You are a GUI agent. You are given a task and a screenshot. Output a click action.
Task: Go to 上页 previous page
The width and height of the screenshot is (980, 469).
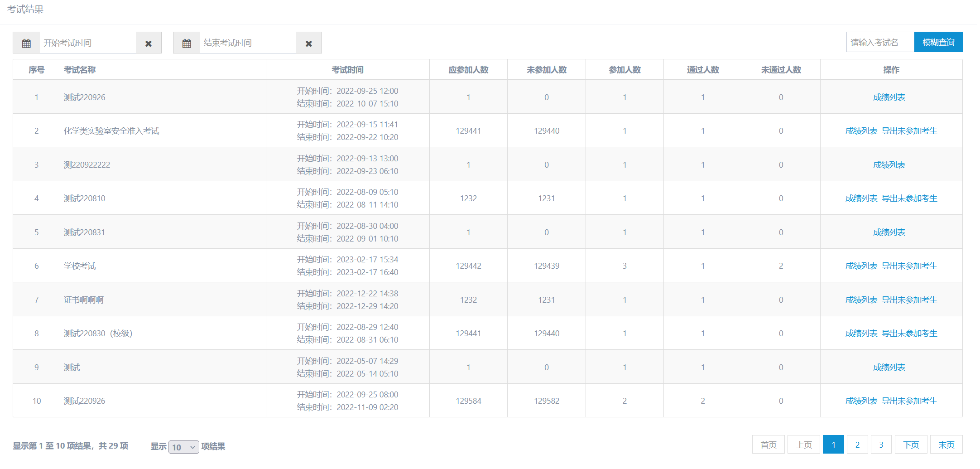[x=804, y=445]
